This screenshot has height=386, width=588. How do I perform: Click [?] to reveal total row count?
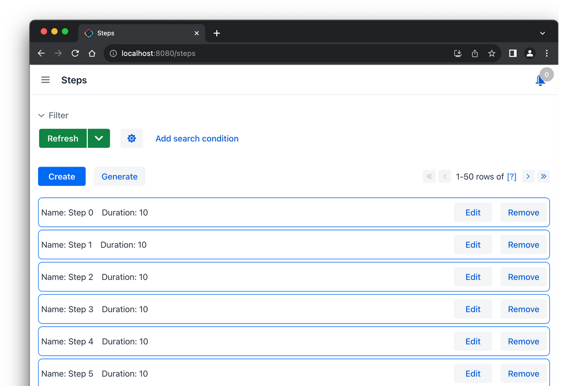click(512, 176)
